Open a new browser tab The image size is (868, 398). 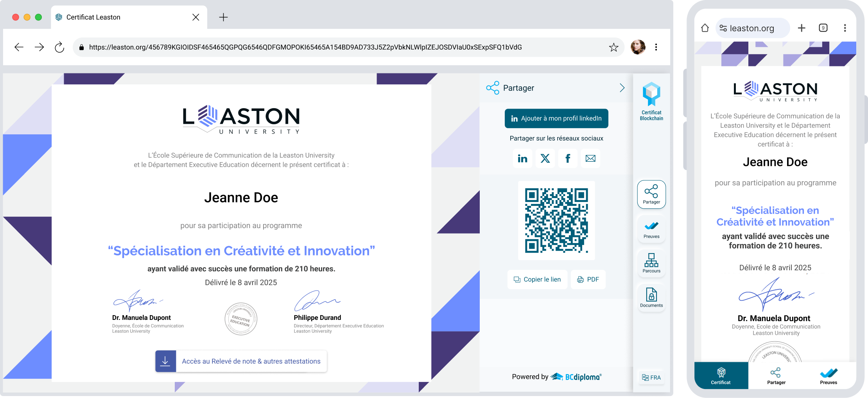(223, 17)
